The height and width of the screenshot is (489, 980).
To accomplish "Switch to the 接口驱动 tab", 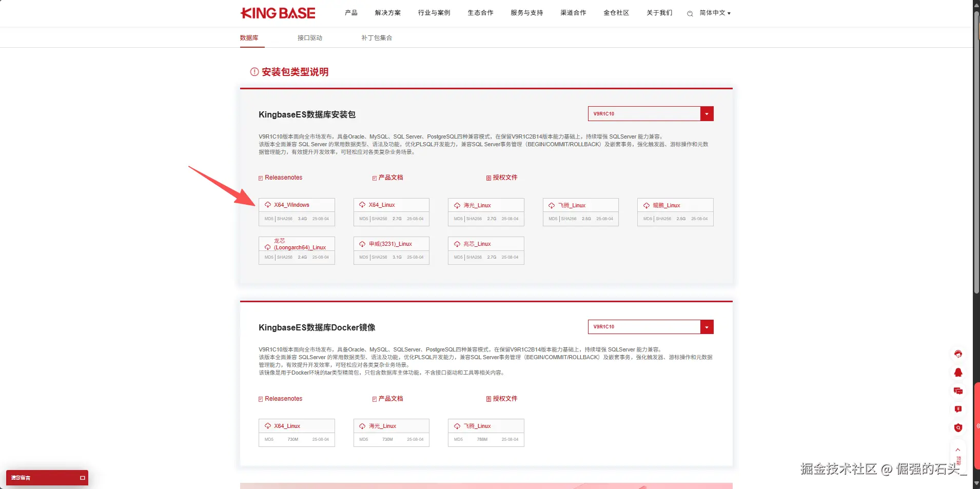I will (310, 38).
